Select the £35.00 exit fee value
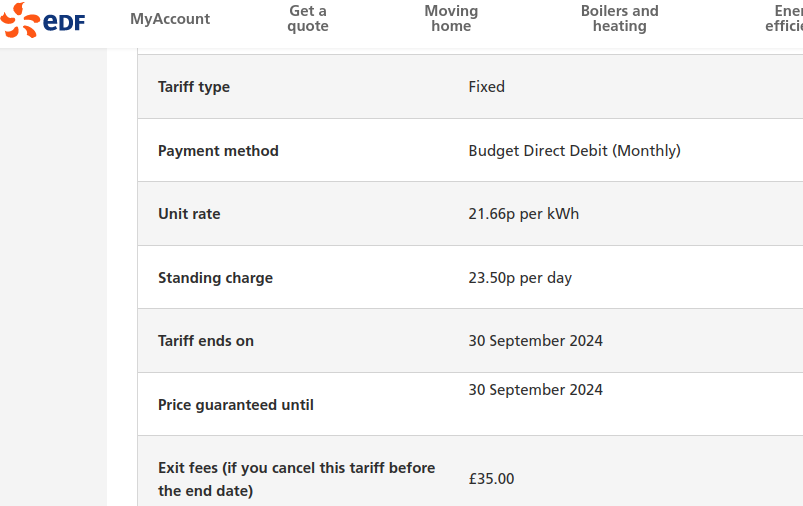This screenshot has width=803, height=506. 491,479
